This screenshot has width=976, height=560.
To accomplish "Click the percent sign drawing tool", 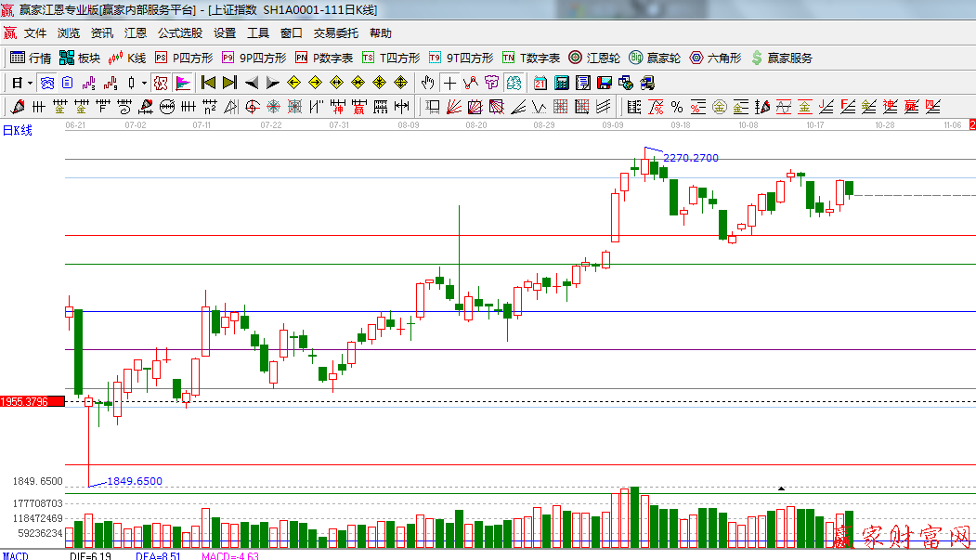I will coord(676,107).
